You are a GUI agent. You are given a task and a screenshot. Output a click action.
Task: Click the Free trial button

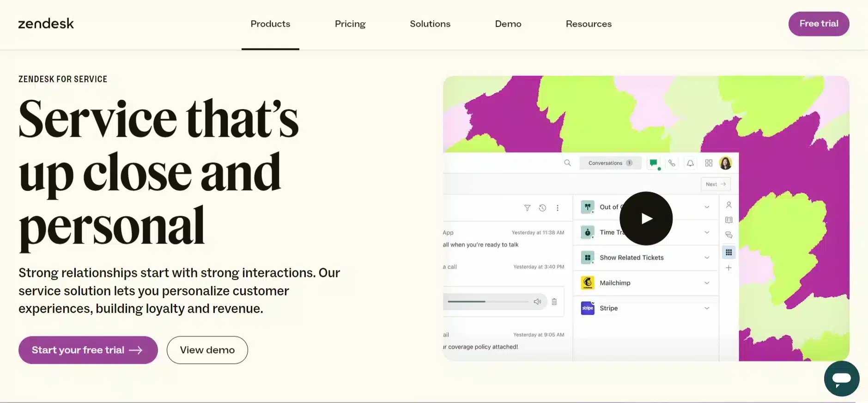coord(819,24)
